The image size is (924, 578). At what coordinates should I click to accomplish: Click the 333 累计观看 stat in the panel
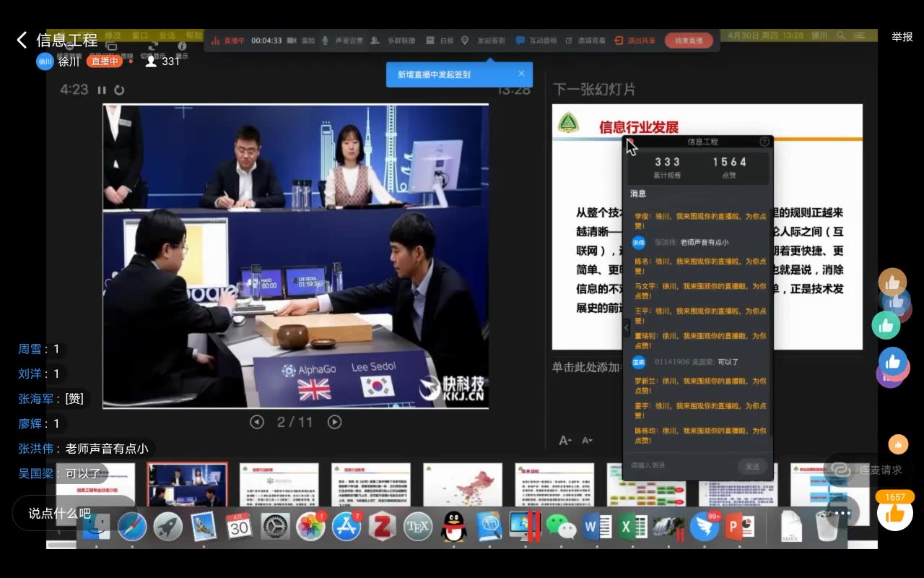667,168
